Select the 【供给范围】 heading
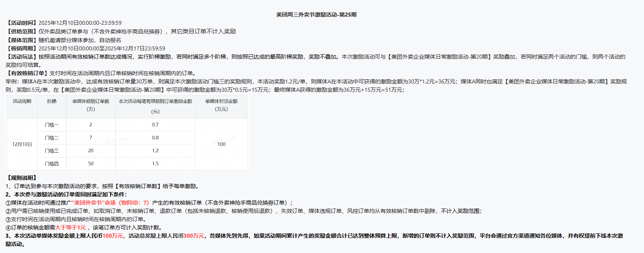The image size is (644, 253). tap(22, 31)
